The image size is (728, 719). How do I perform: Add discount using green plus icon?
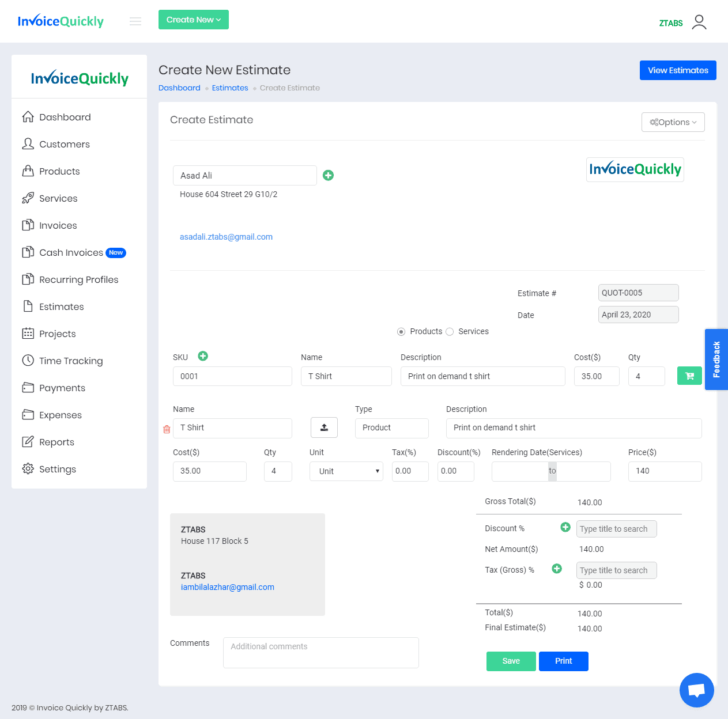point(565,527)
